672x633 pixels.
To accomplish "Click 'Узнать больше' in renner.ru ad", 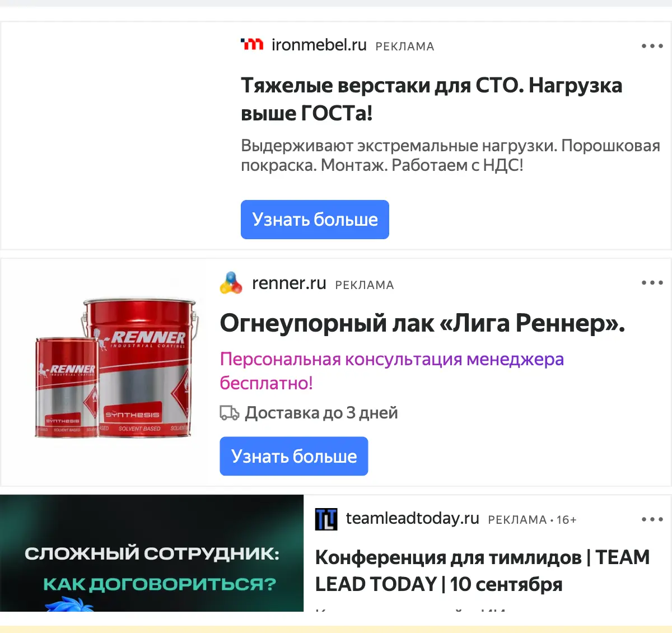I will point(294,457).
